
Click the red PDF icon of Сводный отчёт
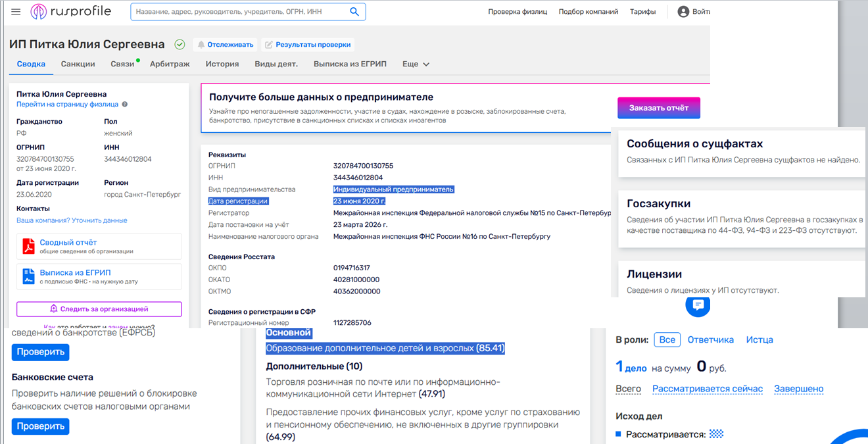pos(28,247)
